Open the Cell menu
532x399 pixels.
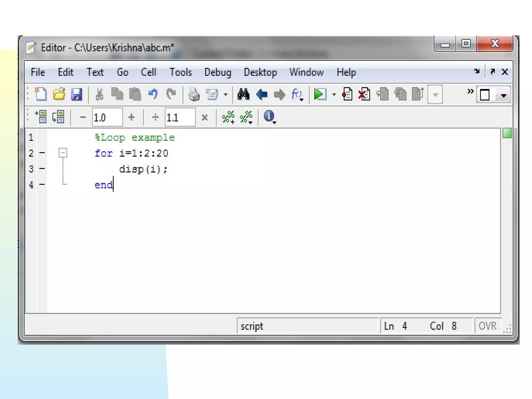click(x=148, y=72)
